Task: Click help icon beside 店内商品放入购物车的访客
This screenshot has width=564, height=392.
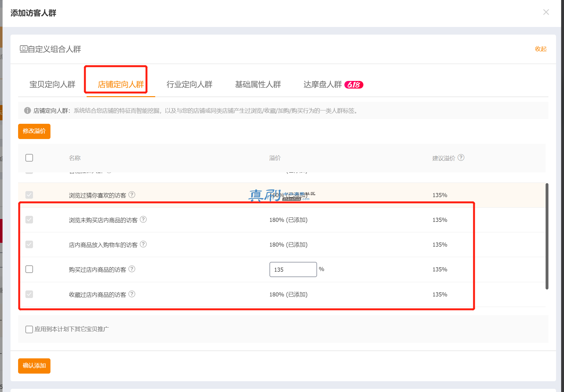Action: click(143, 244)
